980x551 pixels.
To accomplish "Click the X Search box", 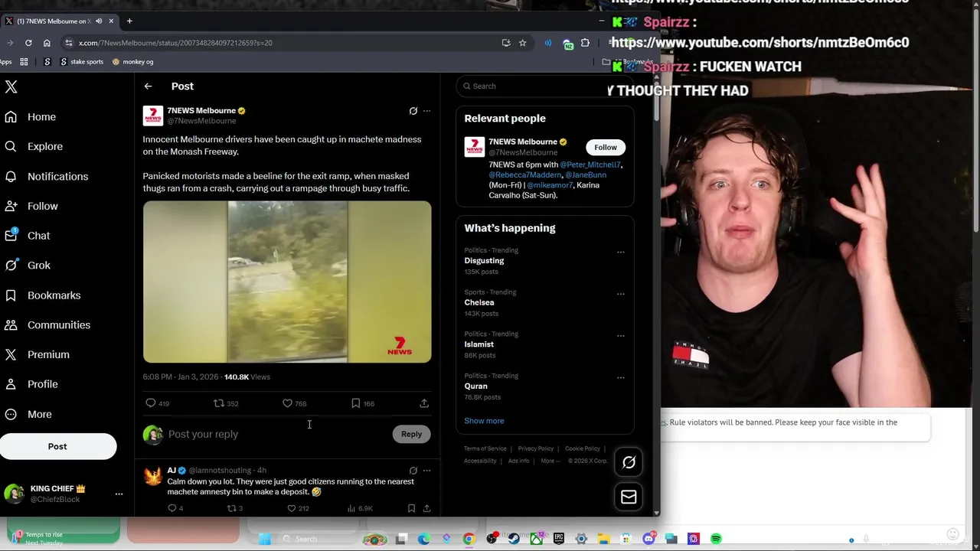I will pos(544,86).
